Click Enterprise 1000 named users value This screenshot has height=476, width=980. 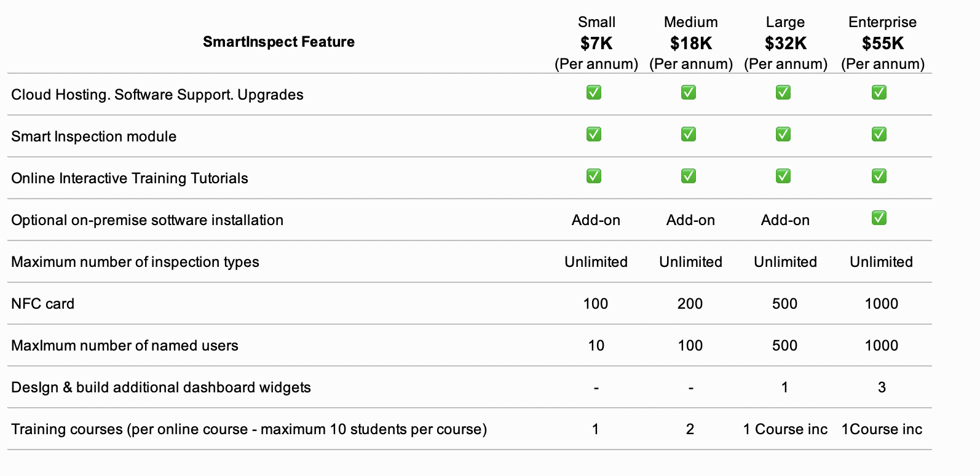[881, 346]
